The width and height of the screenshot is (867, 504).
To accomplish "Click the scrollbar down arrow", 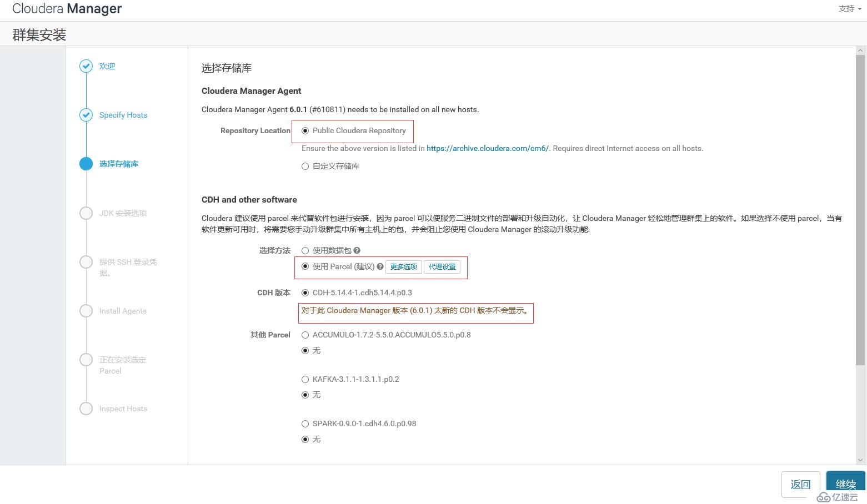I will [860, 460].
